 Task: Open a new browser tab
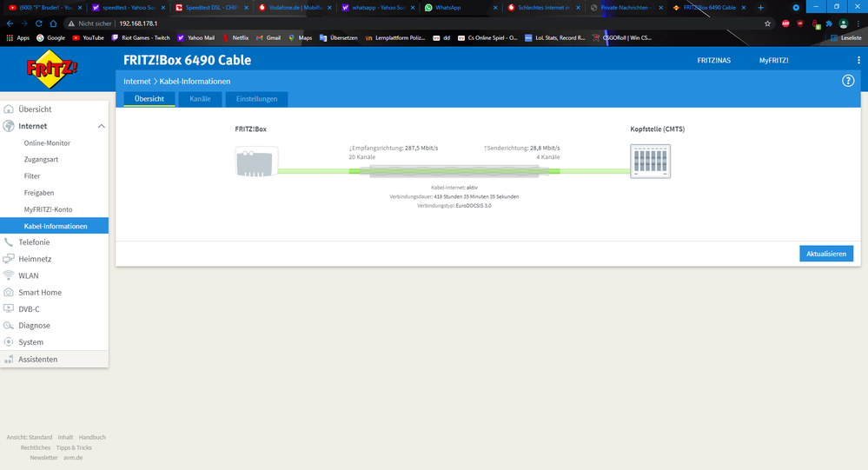(760, 8)
